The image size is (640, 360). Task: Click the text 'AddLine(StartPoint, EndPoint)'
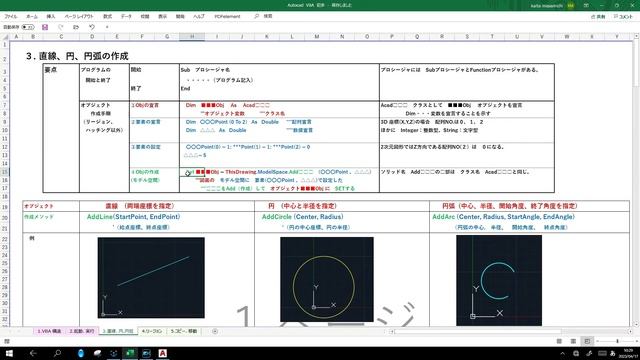coord(133,217)
